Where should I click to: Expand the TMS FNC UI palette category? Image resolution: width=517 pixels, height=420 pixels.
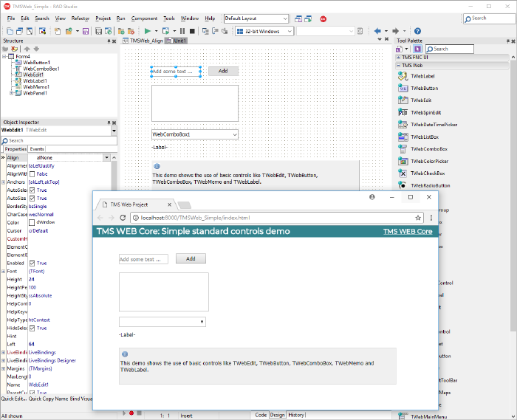coord(400,57)
